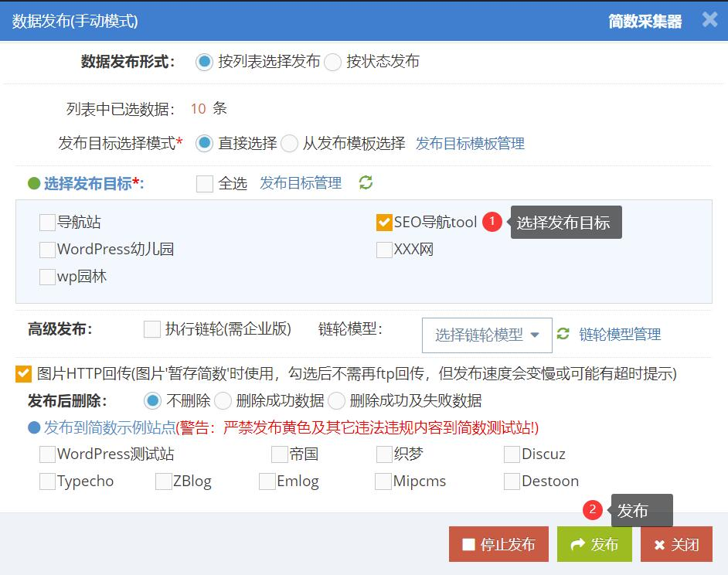Viewport: 728px width, 575px height.
Task: Open the 发布目标管理 link
Action: click(301, 182)
